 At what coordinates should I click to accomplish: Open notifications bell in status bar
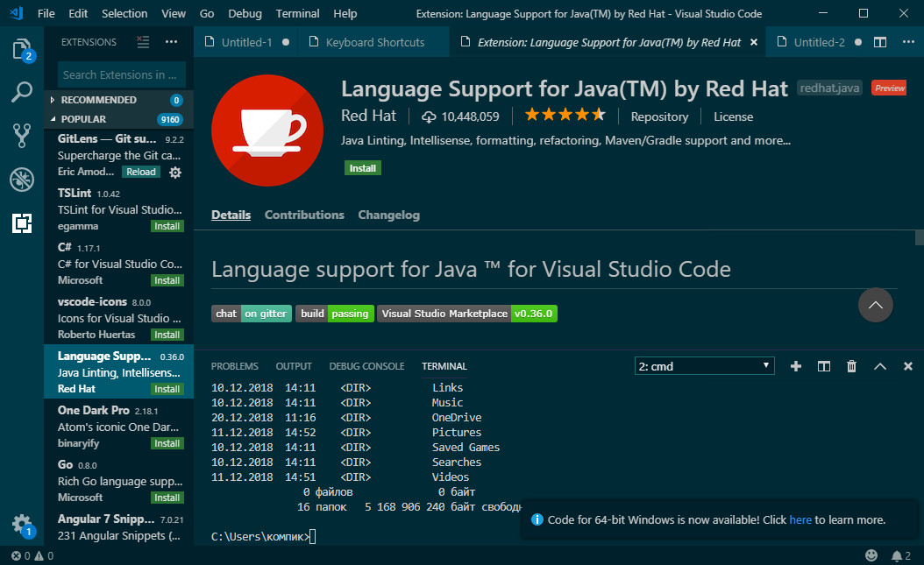coord(901,555)
